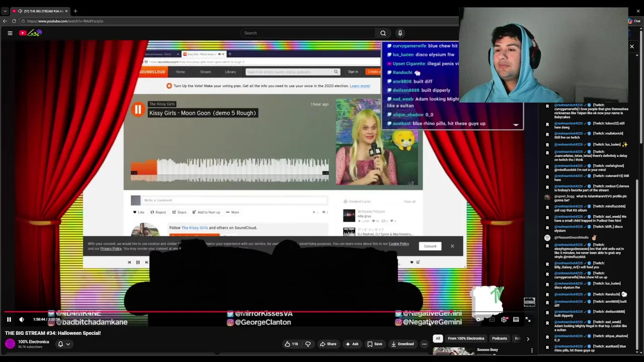Switch to theater mode
The image size is (644, 362).
pyautogui.click(x=516, y=319)
